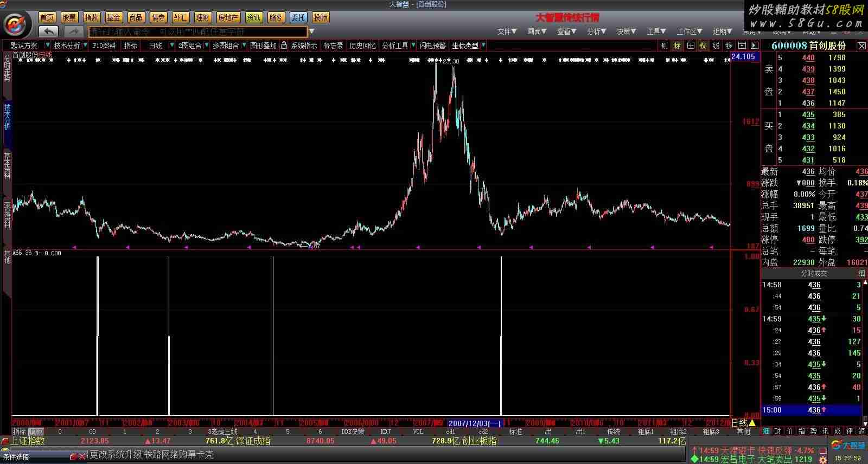Screen dimensions: 868x464
Task: Open the 商品 commodities section
Action: [136, 17]
